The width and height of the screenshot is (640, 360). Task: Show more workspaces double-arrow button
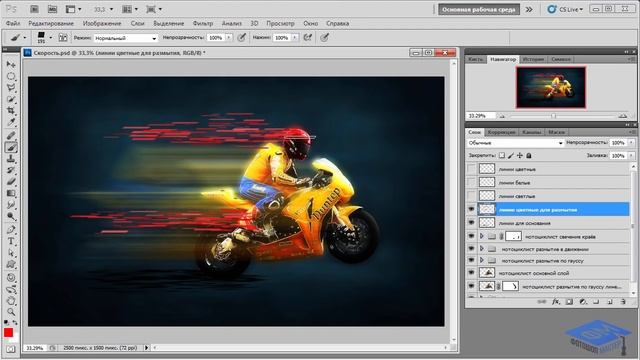(x=529, y=9)
